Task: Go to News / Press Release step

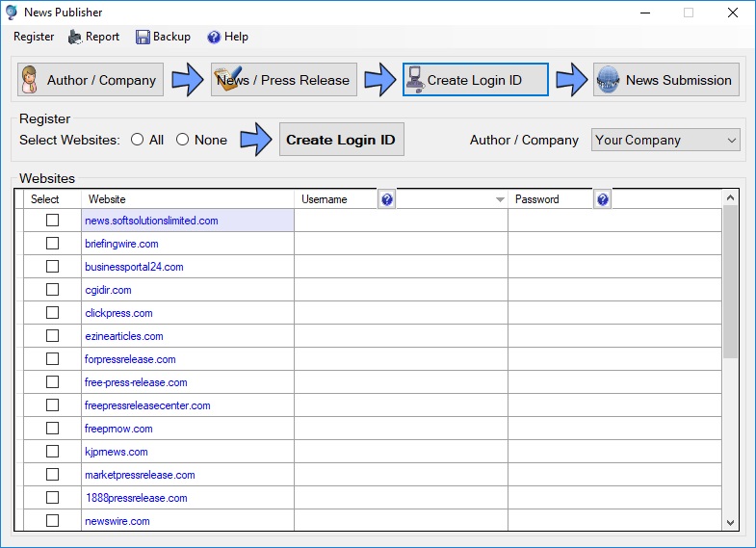Action: coord(283,80)
